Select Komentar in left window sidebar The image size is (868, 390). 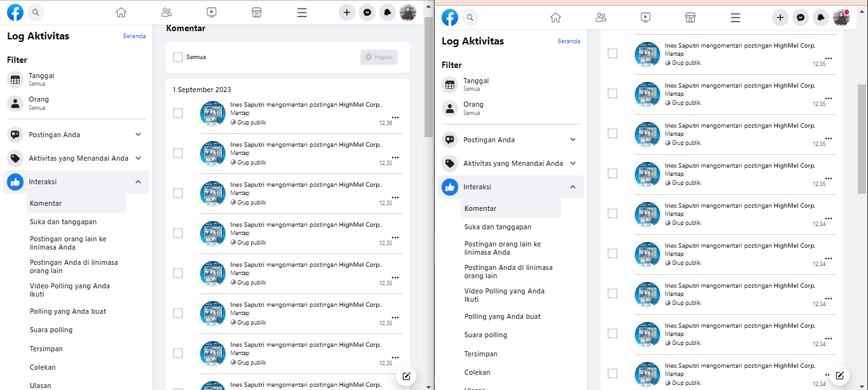click(76, 203)
